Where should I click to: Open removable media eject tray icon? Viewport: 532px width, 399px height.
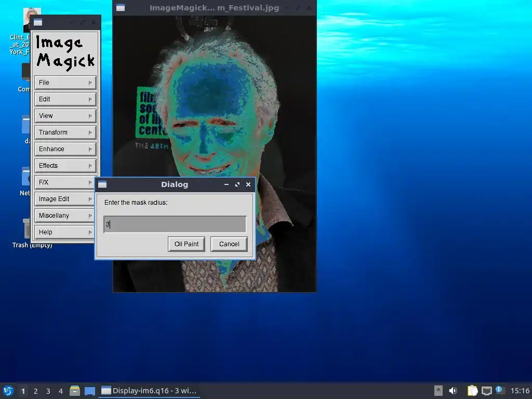pos(438,391)
